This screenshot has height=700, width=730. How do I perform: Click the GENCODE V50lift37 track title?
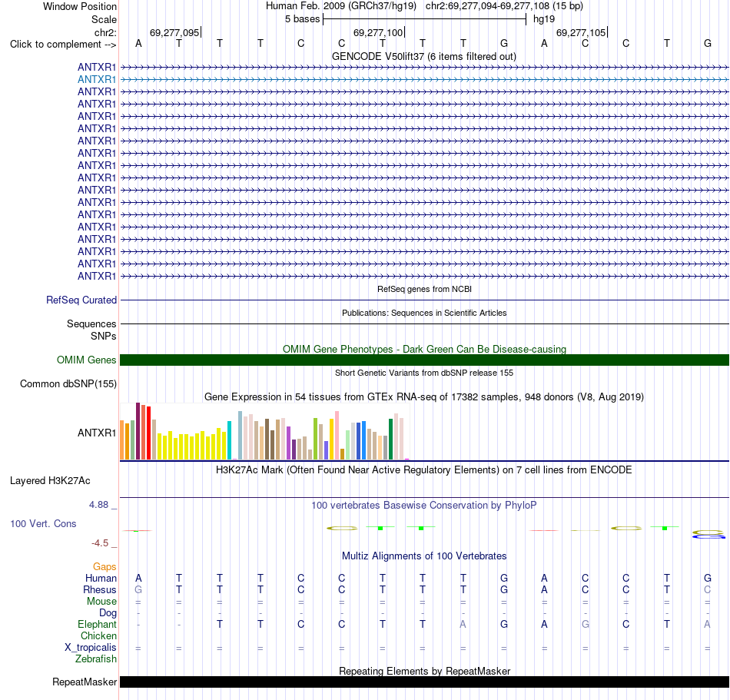pos(423,57)
